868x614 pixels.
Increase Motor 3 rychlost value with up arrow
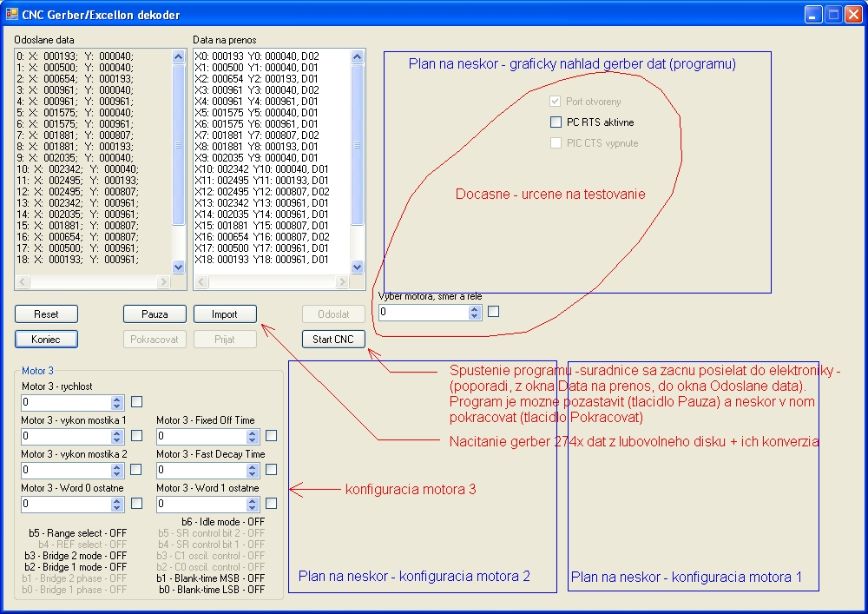pyautogui.click(x=118, y=399)
